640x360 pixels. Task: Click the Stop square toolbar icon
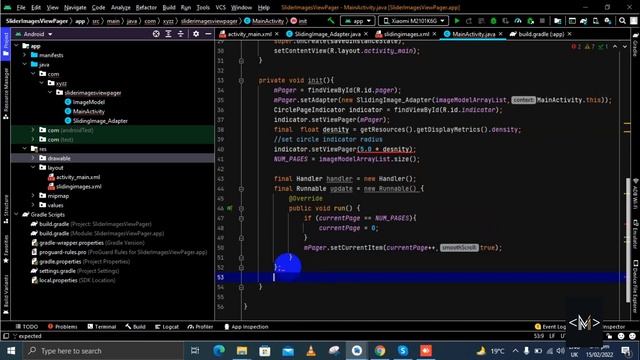pyautogui.click(x=542, y=20)
